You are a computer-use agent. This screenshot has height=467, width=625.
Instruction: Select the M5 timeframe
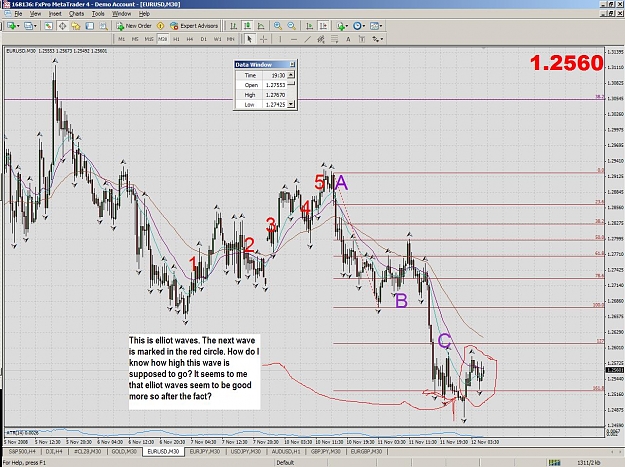(x=135, y=39)
